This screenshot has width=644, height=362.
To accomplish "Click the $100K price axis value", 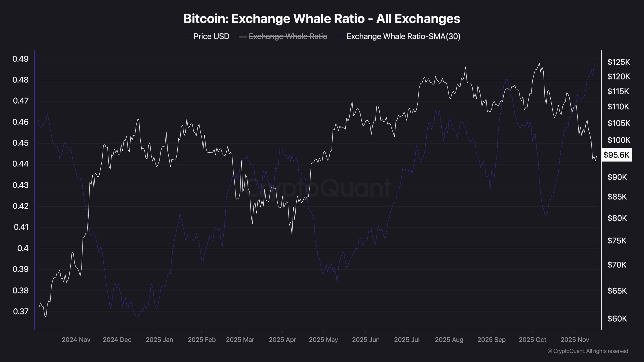I will (619, 140).
